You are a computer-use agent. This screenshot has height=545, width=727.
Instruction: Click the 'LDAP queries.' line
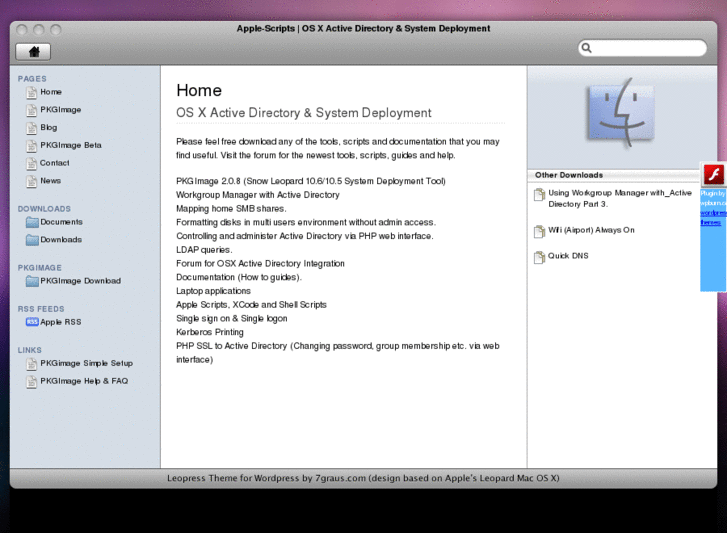(x=204, y=250)
